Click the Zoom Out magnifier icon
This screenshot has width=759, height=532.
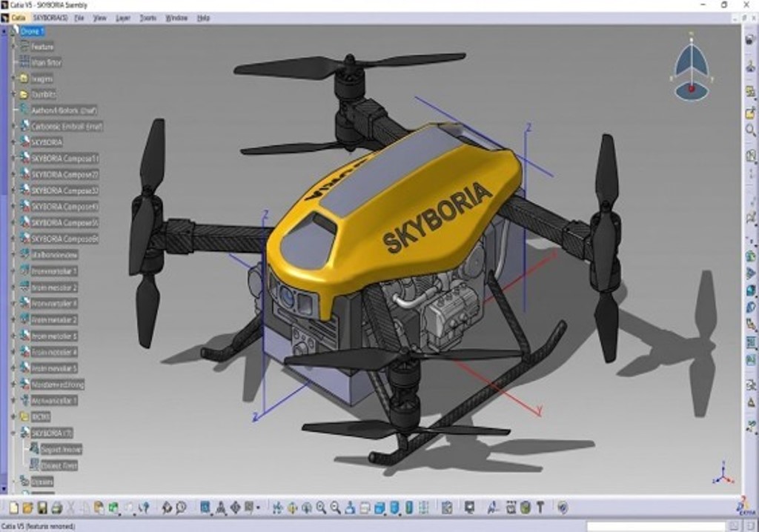(x=336, y=508)
